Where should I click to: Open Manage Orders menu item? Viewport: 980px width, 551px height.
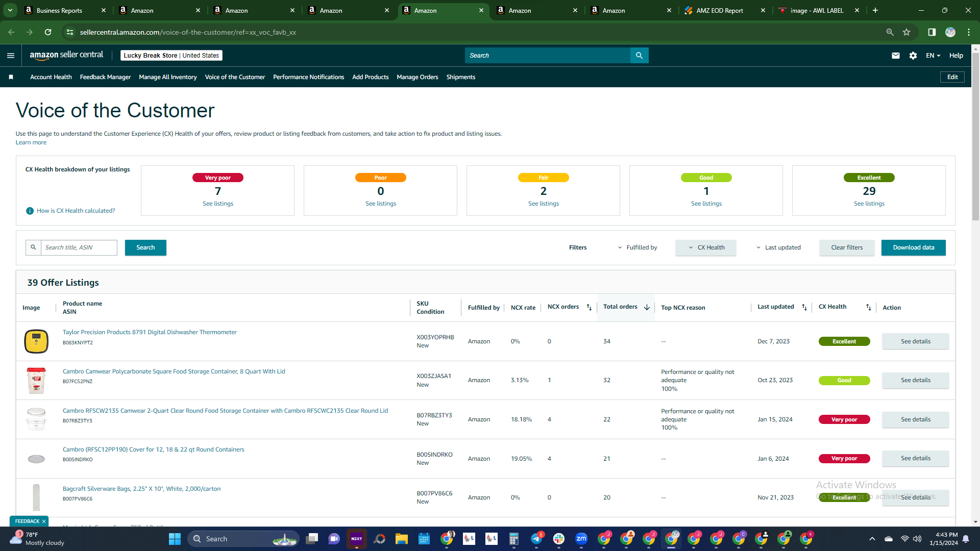point(418,77)
